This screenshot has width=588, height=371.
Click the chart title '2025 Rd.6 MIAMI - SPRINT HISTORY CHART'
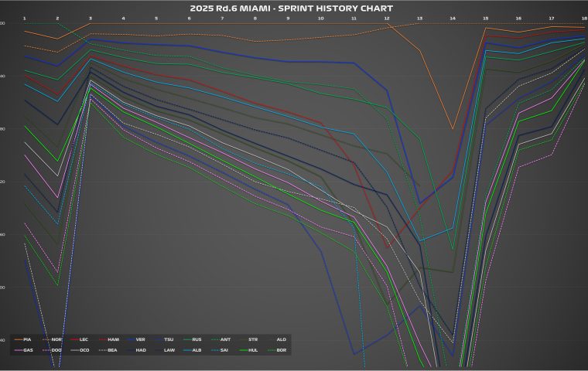[292, 8]
